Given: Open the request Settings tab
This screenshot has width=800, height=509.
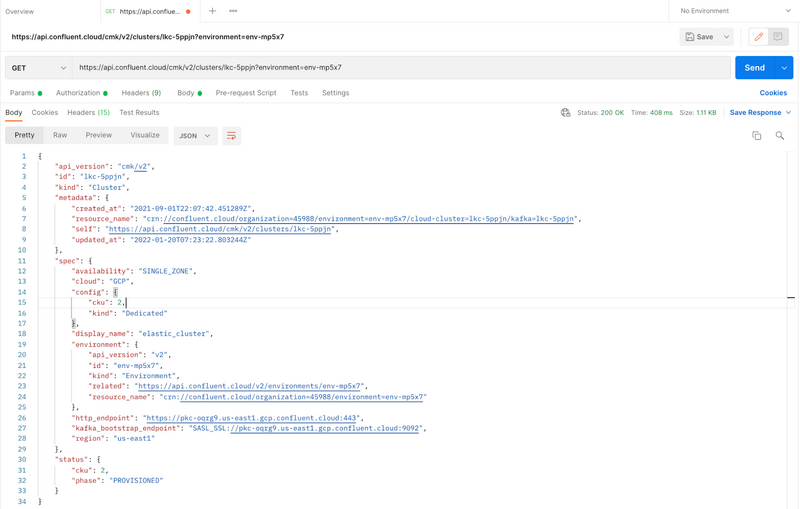Looking at the screenshot, I should pyautogui.click(x=335, y=93).
